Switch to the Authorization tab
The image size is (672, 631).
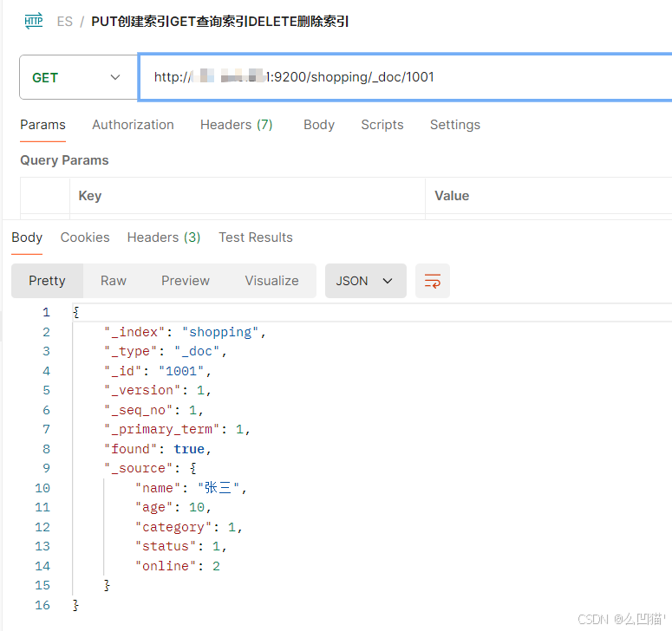pos(133,125)
